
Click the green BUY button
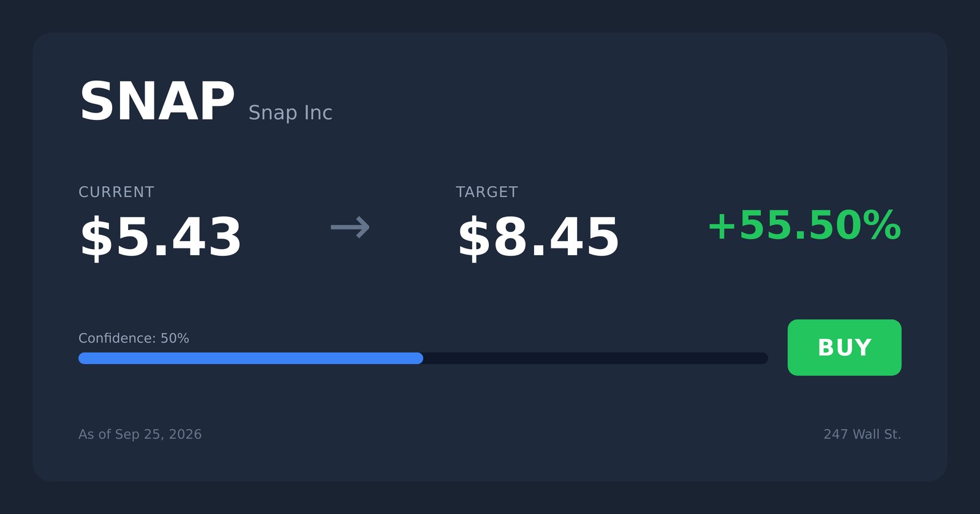[844, 348]
